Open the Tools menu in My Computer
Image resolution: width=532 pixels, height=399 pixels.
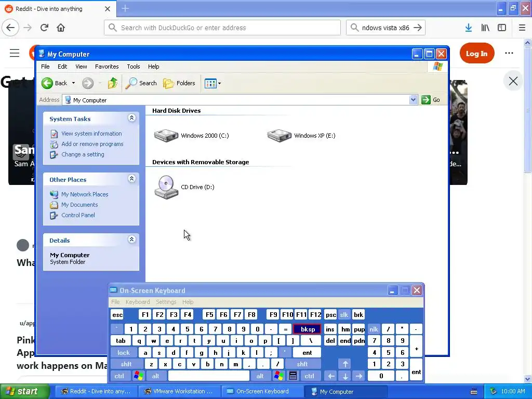134,66
